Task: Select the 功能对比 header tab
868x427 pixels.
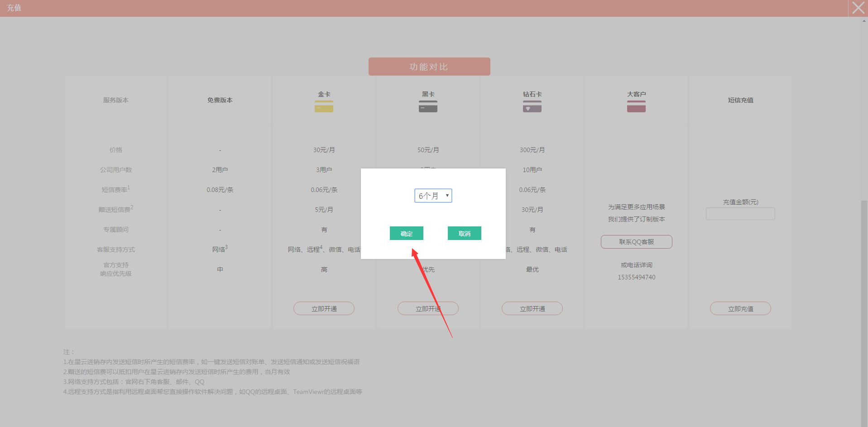Action: (429, 67)
